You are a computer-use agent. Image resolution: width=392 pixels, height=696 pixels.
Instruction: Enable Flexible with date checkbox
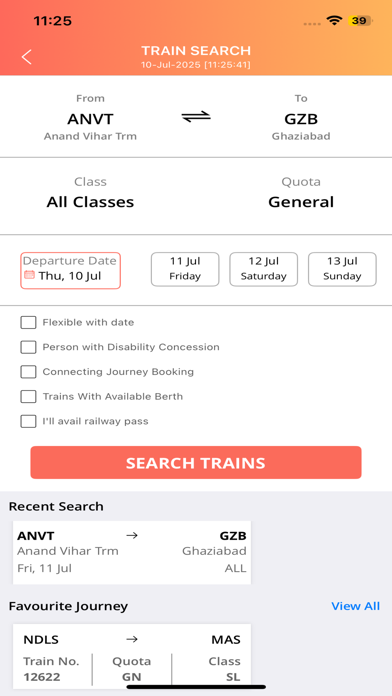coord(28,322)
